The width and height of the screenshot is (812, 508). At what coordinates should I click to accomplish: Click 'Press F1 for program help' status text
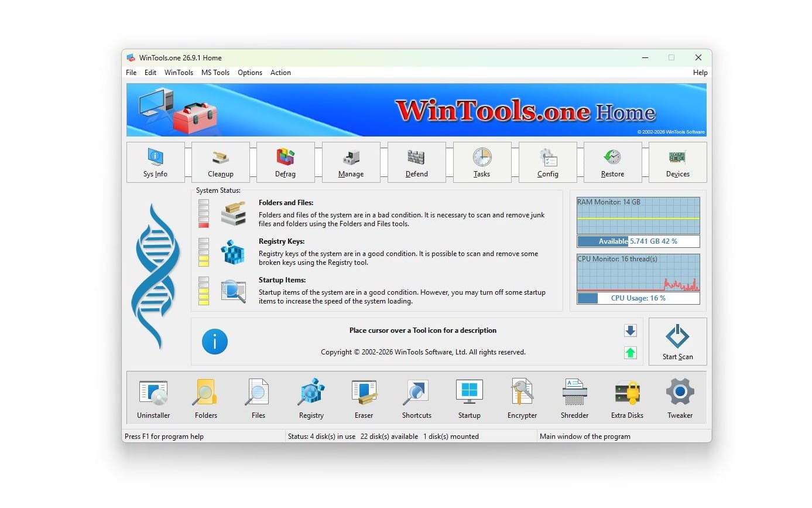click(165, 437)
